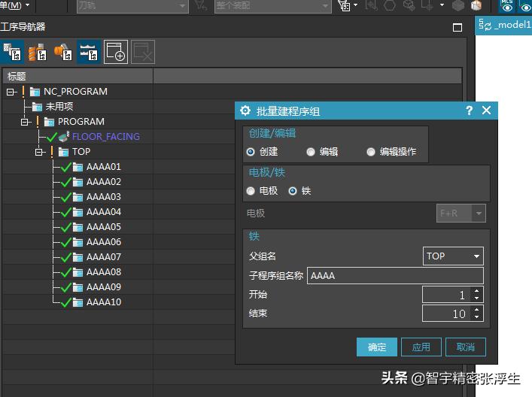Screen dimensions: 532x397
Task: Open the menu (M) dropdown
Action: pyautogui.click(x=14, y=5)
